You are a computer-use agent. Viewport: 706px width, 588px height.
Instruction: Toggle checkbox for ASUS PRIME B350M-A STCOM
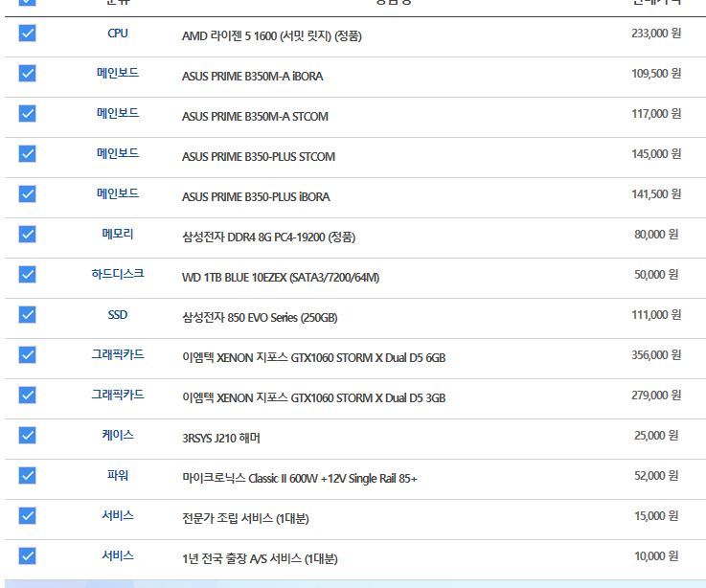point(27,113)
